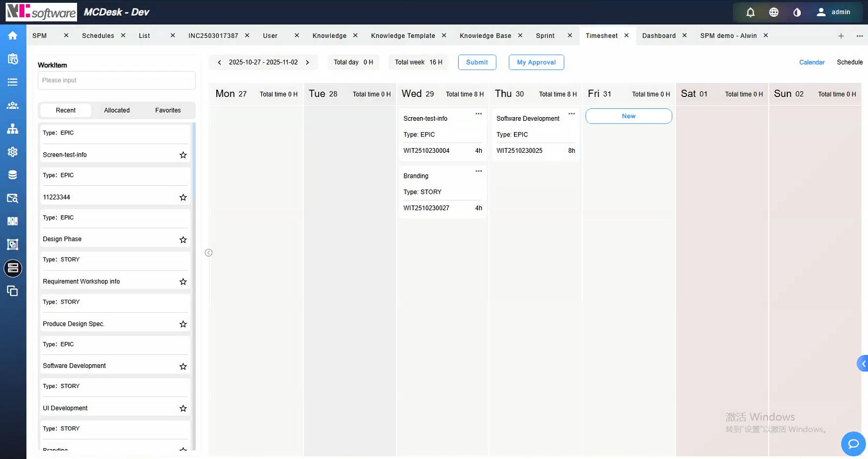Open the home icon in sidebar
868x459 pixels.
12,36
